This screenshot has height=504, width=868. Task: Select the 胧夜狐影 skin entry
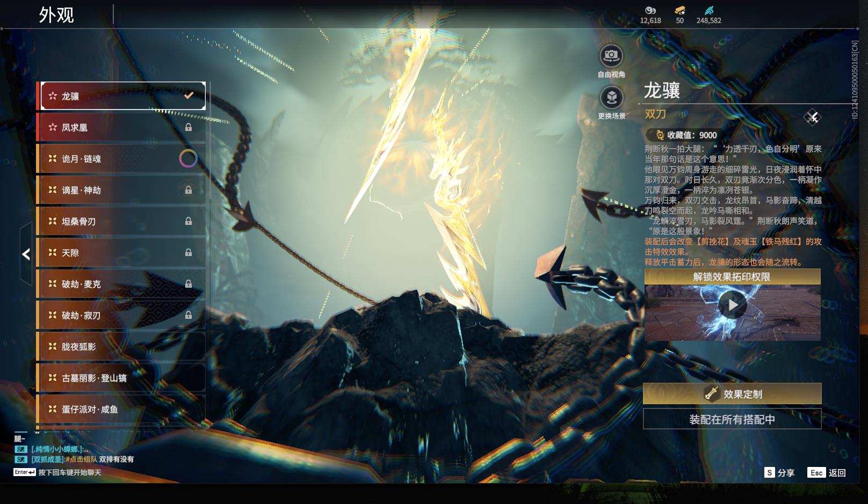(121, 347)
